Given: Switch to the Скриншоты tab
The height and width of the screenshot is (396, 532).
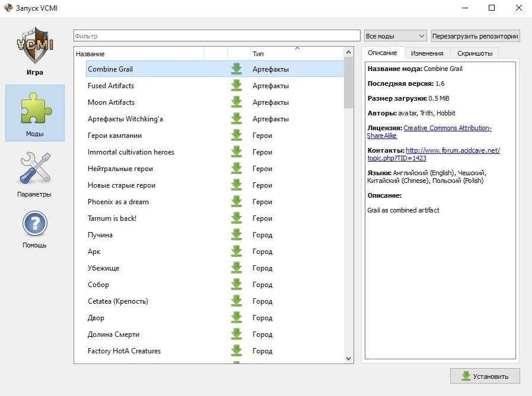Looking at the screenshot, I should pyautogui.click(x=475, y=53).
